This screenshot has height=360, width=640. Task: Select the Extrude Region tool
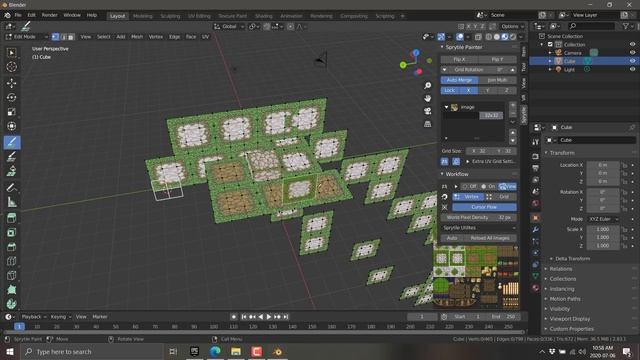tap(11, 218)
